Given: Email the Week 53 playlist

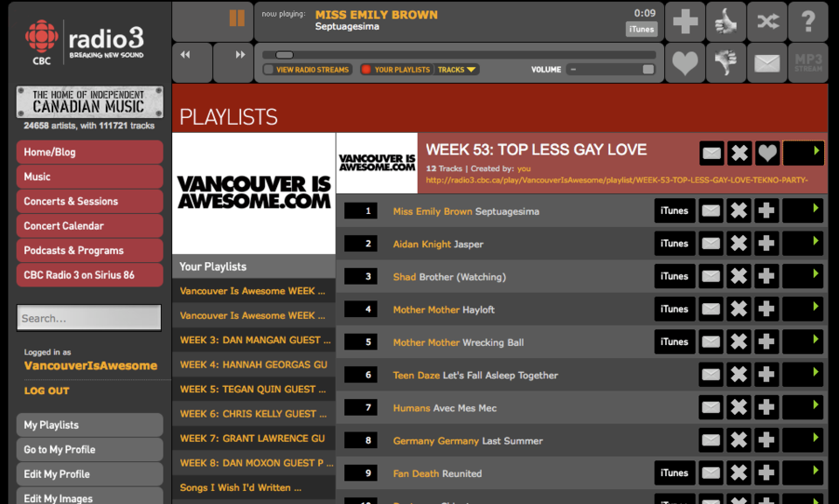Looking at the screenshot, I should [711, 154].
